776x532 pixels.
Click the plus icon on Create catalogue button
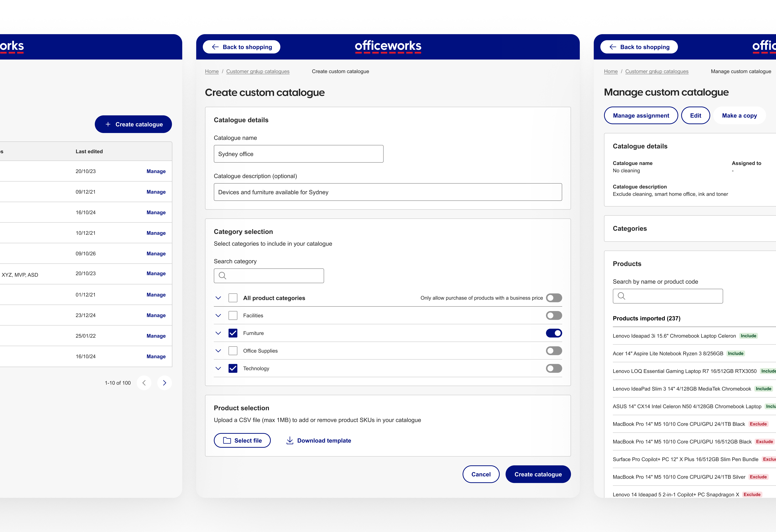pos(108,124)
